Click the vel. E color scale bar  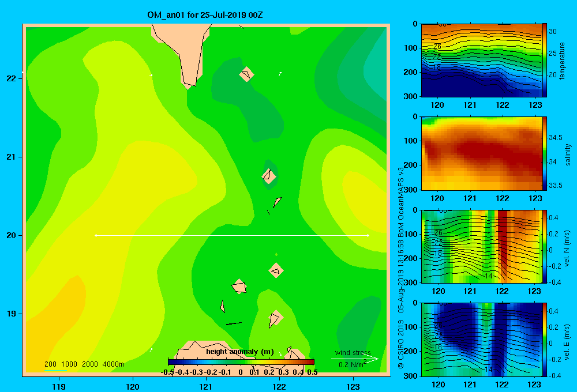point(545,340)
